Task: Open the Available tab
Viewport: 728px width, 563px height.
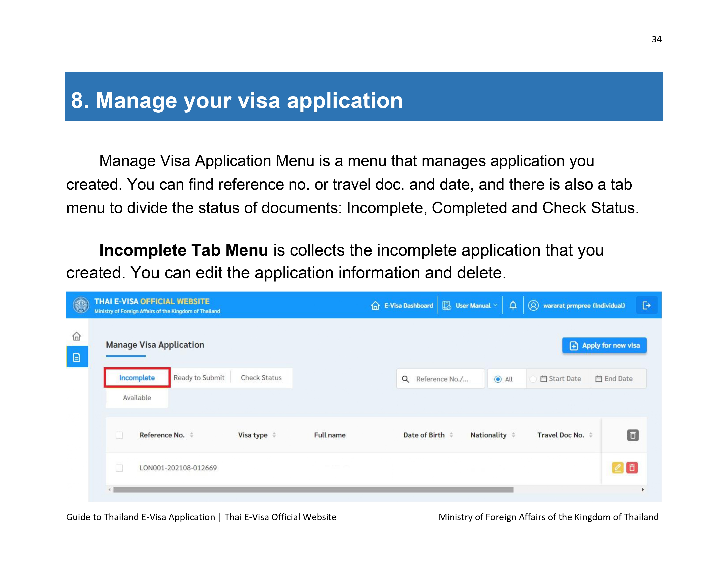Action: click(x=137, y=398)
